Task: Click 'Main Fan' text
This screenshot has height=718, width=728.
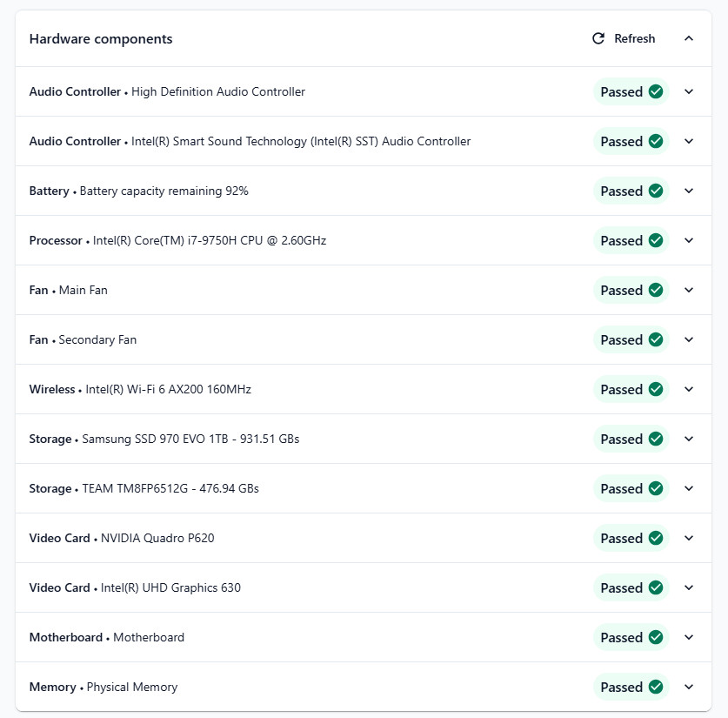Action: pos(83,291)
